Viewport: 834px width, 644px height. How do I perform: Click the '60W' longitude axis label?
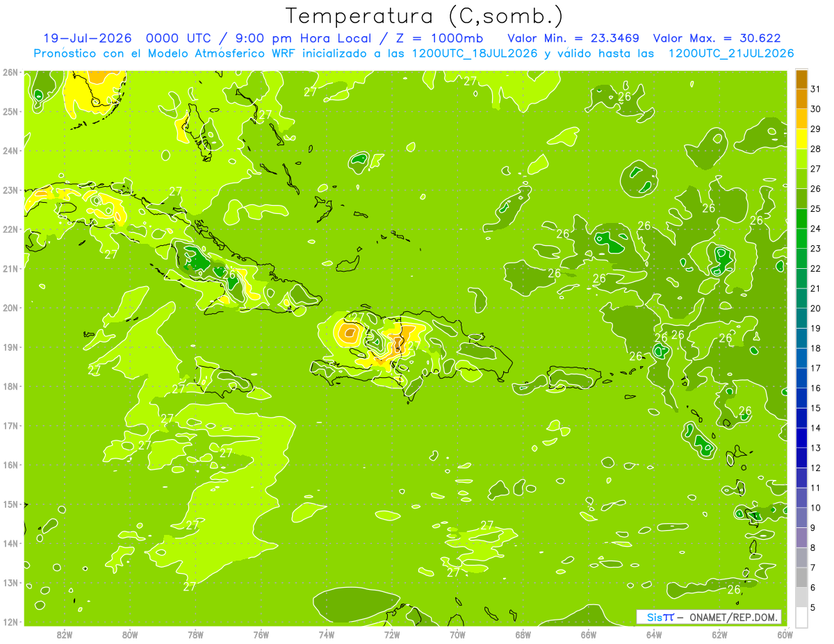pyautogui.click(x=785, y=634)
